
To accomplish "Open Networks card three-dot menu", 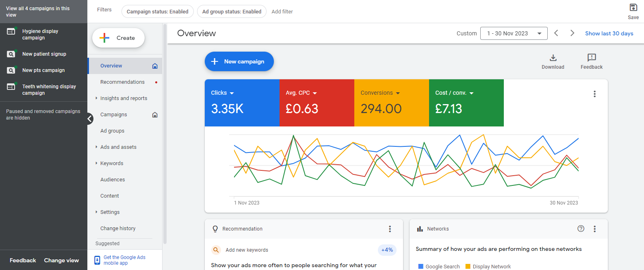I will pos(594,229).
